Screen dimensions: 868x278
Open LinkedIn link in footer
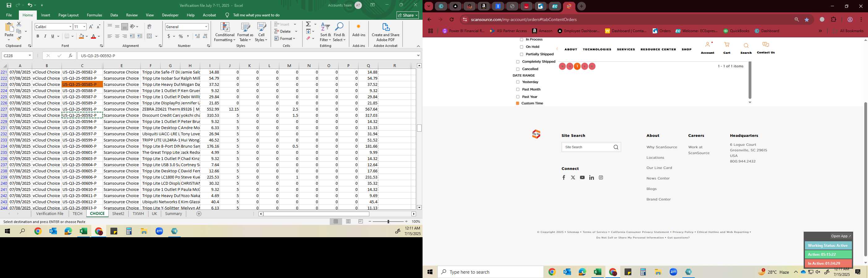pos(591,178)
